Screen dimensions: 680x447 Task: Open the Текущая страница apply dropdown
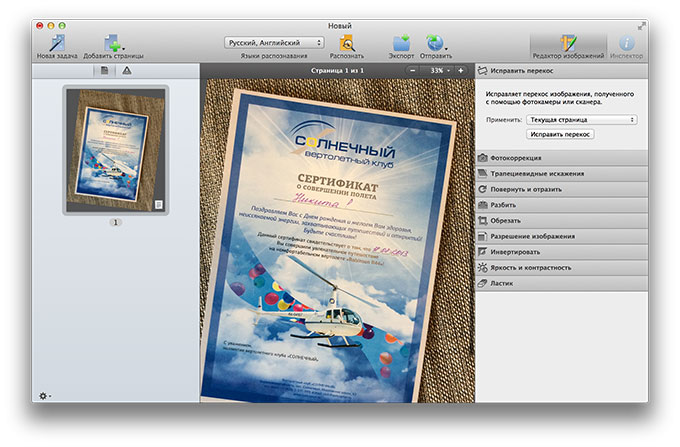coord(581,119)
